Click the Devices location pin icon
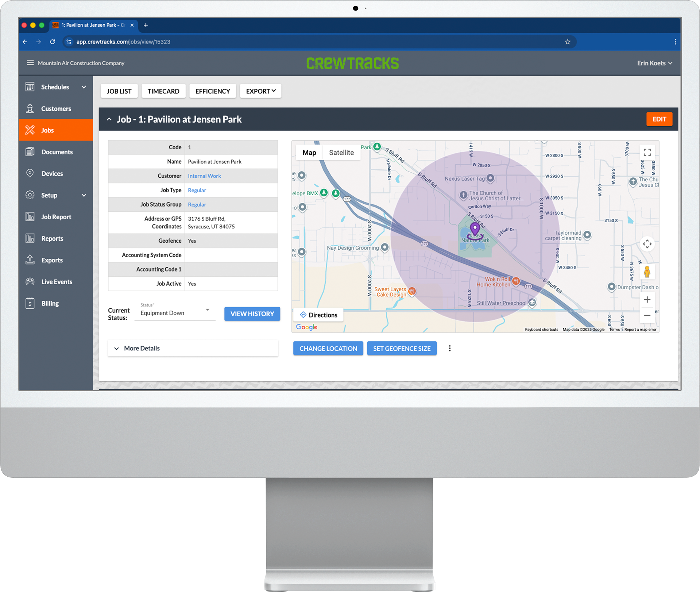700x592 pixels. (x=30, y=173)
